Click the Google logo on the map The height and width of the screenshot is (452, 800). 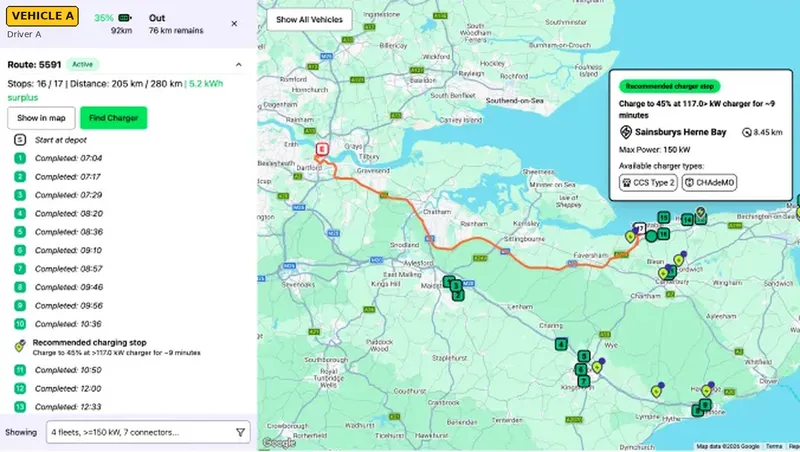coord(279,442)
